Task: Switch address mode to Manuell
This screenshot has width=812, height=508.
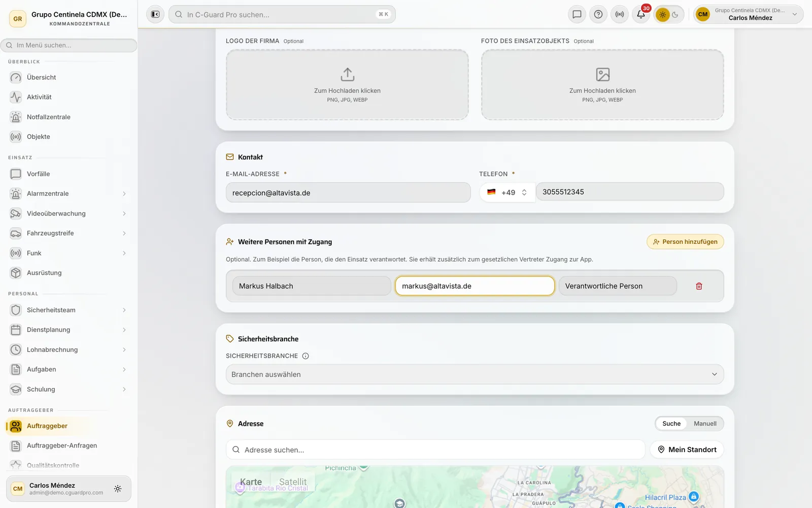Action: point(705,424)
